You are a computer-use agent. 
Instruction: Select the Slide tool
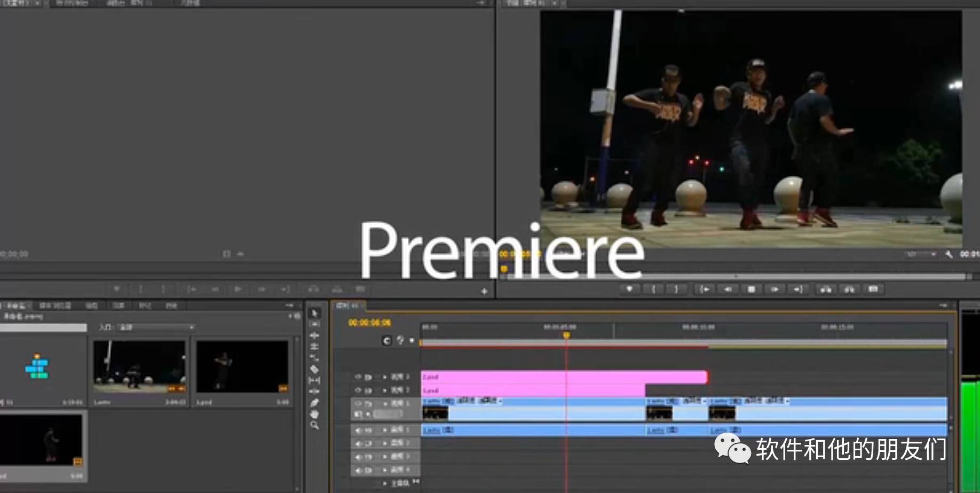click(314, 392)
